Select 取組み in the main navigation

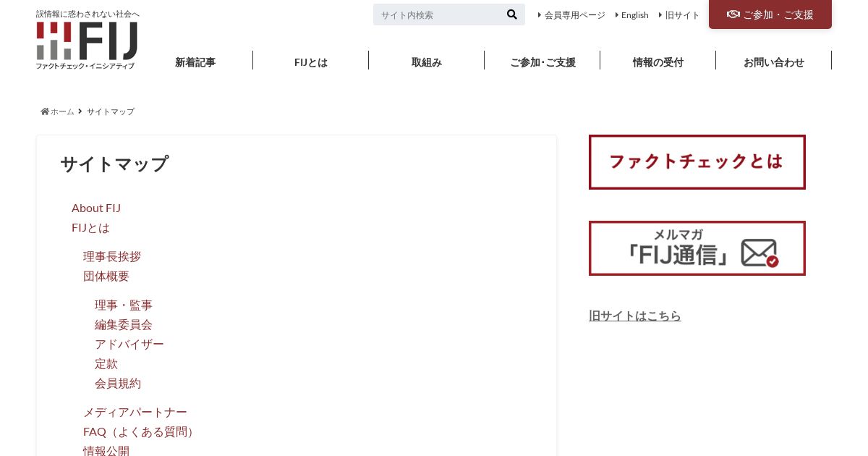click(427, 62)
